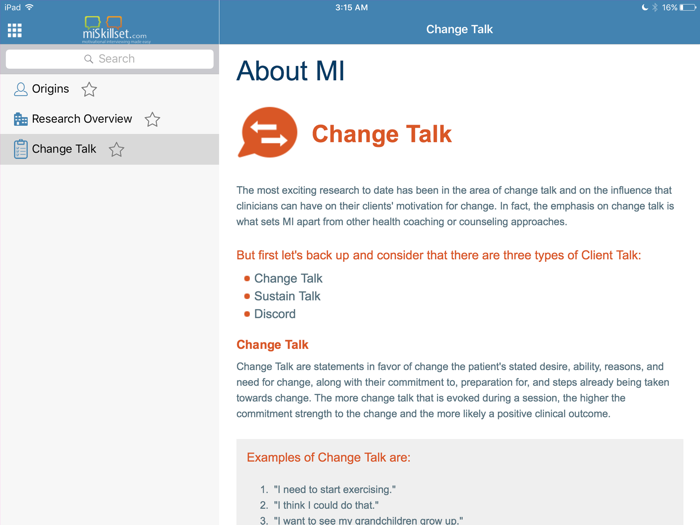Click the Wi-Fi status icon
The image size is (700, 525).
(x=29, y=7)
